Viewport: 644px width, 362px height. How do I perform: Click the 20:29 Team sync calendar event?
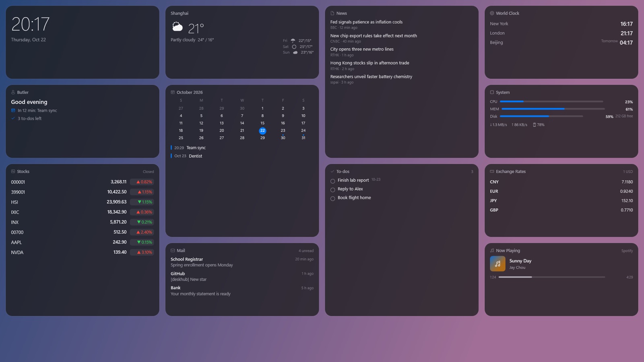(242, 148)
